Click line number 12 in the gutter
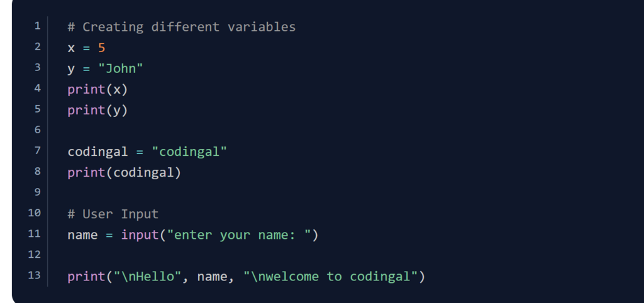644x303 pixels. [x=35, y=255]
